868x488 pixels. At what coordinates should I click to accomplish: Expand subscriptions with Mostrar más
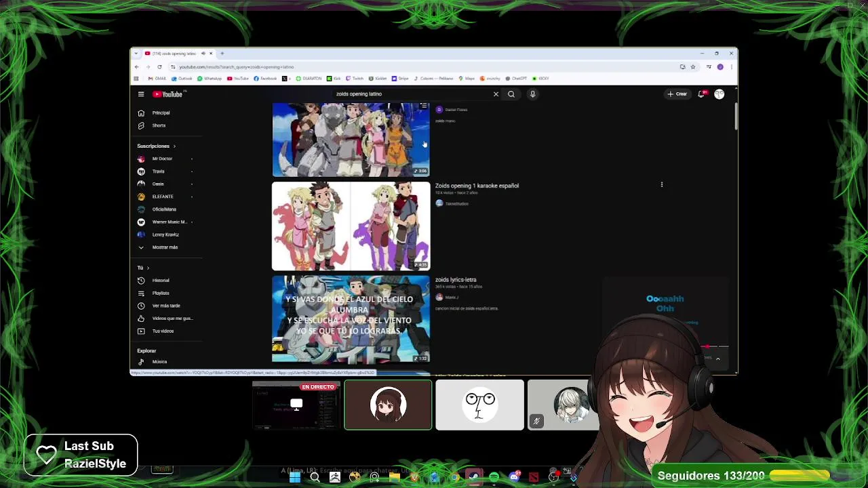pyautogui.click(x=166, y=247)
